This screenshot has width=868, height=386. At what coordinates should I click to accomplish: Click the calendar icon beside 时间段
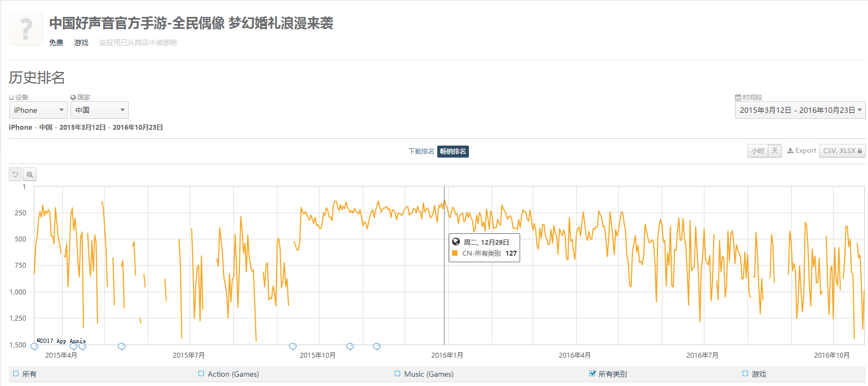pyautogui.click(x=738, y=98)
